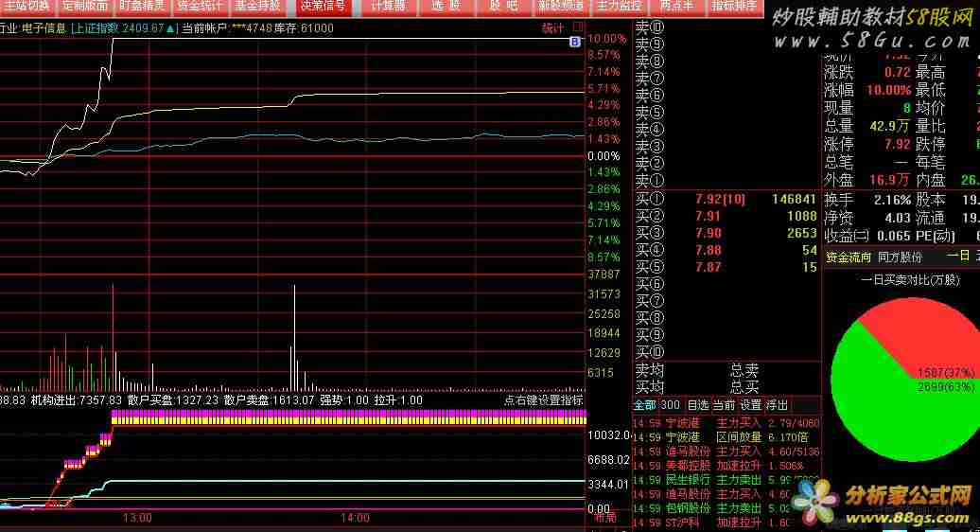
Task: Click the blue B marker on chart
Action: (575, 43)
